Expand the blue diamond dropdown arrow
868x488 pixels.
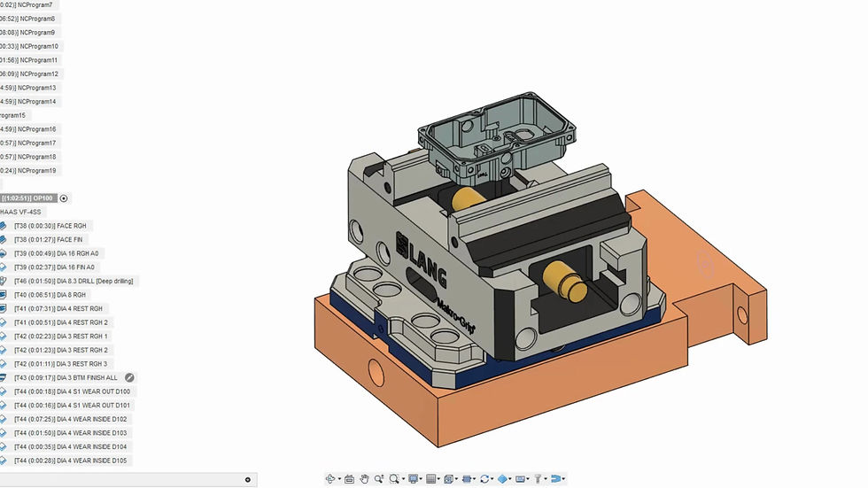pyautogui.click(x=510, y=479)
